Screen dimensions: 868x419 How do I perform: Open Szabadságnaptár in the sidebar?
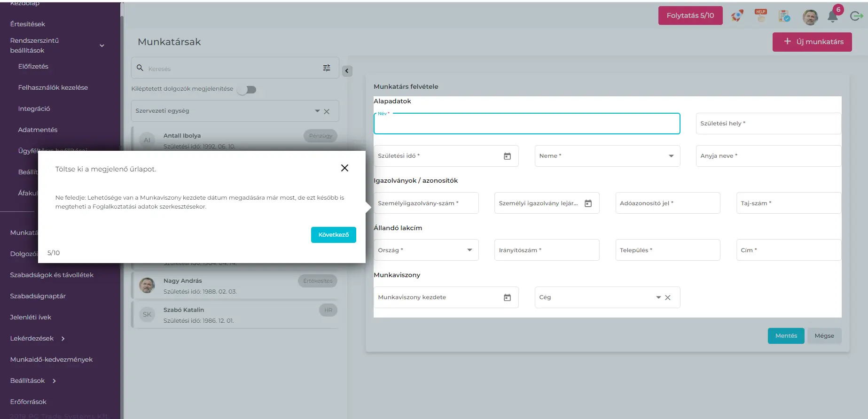point(38,296)
